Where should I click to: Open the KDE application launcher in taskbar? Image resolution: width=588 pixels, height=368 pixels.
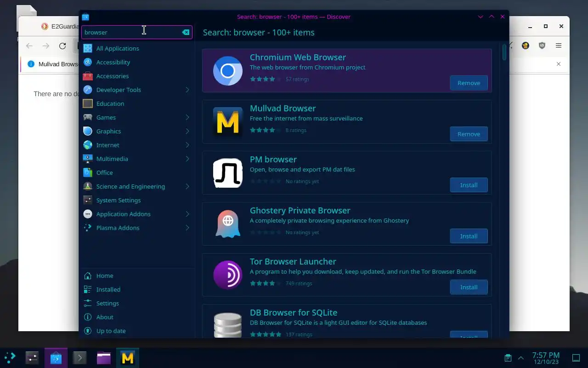(x=10, y=357)
